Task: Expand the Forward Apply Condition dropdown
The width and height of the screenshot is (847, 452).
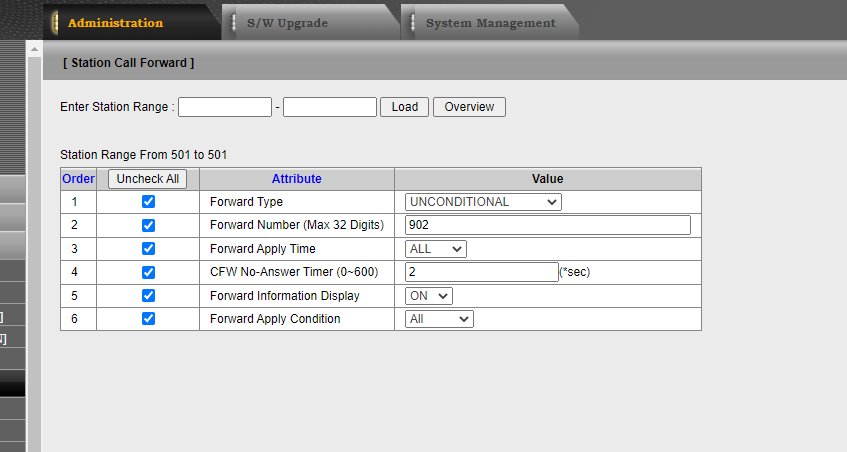Action: click(439, 319)
